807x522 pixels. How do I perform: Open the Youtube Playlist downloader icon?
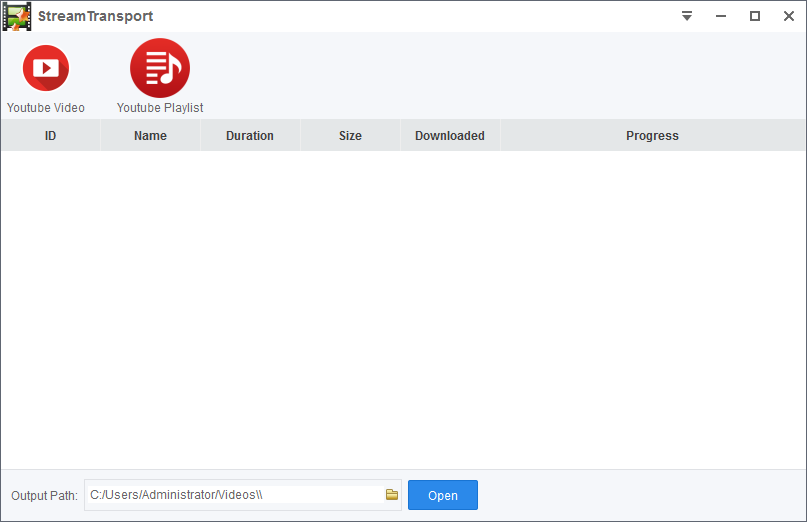pos(160,68)
